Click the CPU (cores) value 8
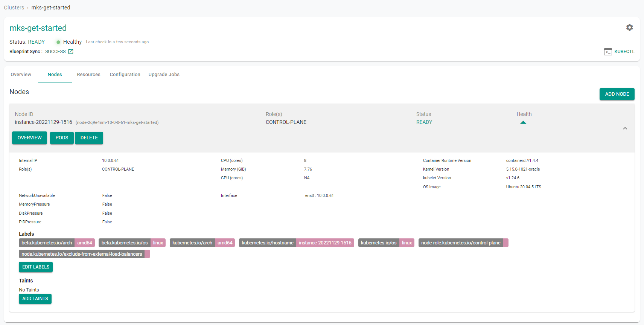Image resolution: width=644 pixels, height=325 pixels. click(x=305, y=161)
